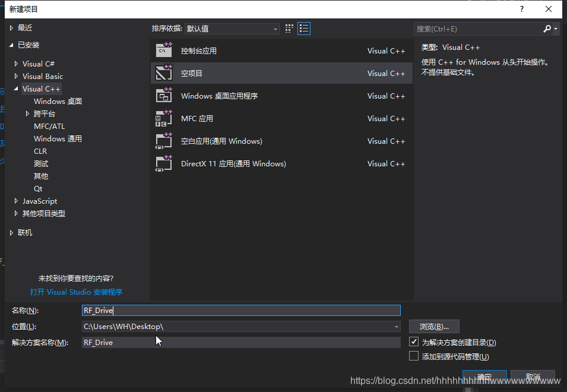Viewport: 567px width, 392px height.
Task: Select Qt category
Action: pos(38,189)
